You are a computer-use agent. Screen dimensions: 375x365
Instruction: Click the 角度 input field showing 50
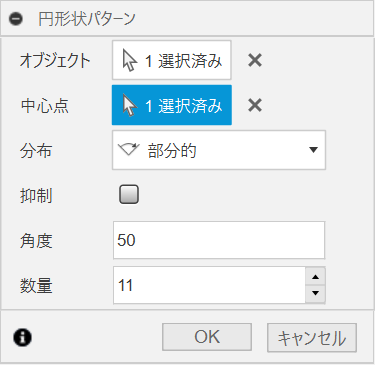(219, 240)
